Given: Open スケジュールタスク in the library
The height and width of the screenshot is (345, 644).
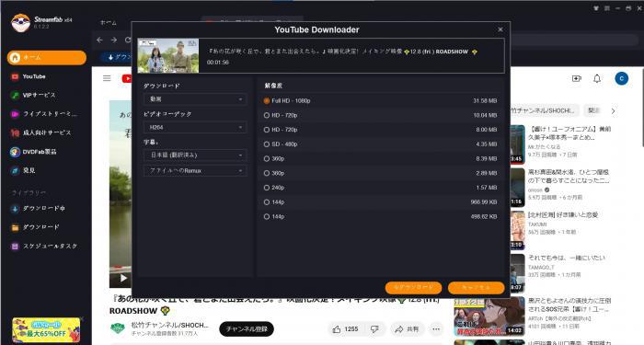Looking at the screenshot, I should coord(44,247).
